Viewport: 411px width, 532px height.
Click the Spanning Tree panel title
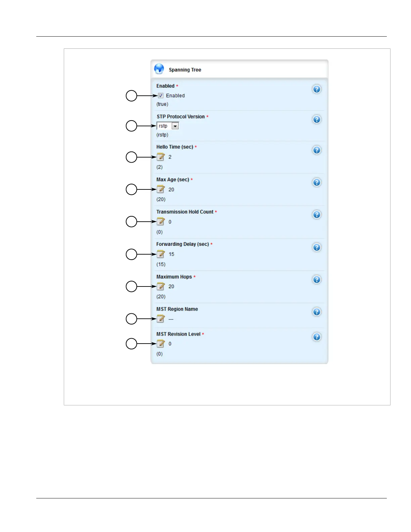185,70
